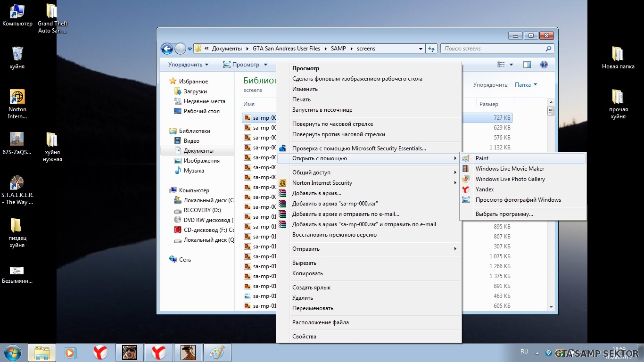Choose Windows Live Movie Maker in submenu
The width and height of the screenshot is (644, 362).
pyautogui.click(x=523, y=169)
